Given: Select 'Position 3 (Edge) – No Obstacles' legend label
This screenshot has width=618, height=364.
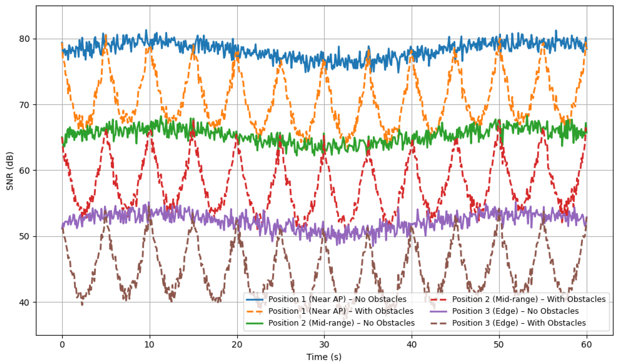Looking at the screenshot, I should pyautogui.click(x=515, y=311).
